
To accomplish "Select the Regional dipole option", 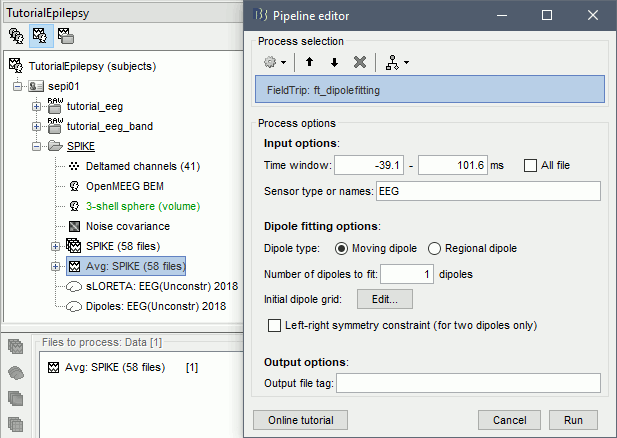I will coord(435,249).
